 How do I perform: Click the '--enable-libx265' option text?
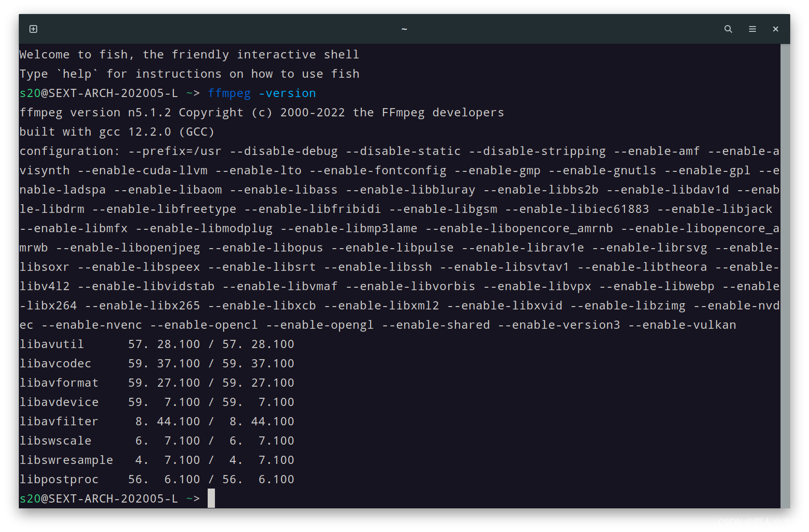point(142,306)
